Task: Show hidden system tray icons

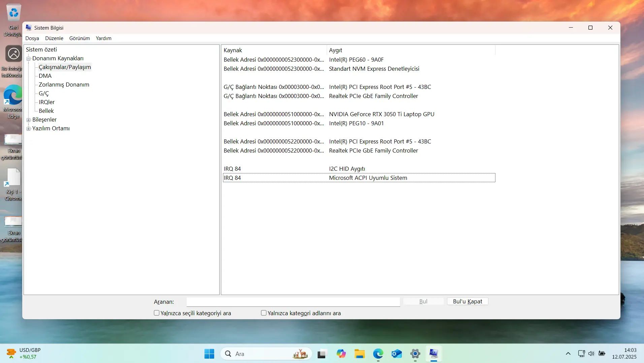Action: tap(568, 354)
